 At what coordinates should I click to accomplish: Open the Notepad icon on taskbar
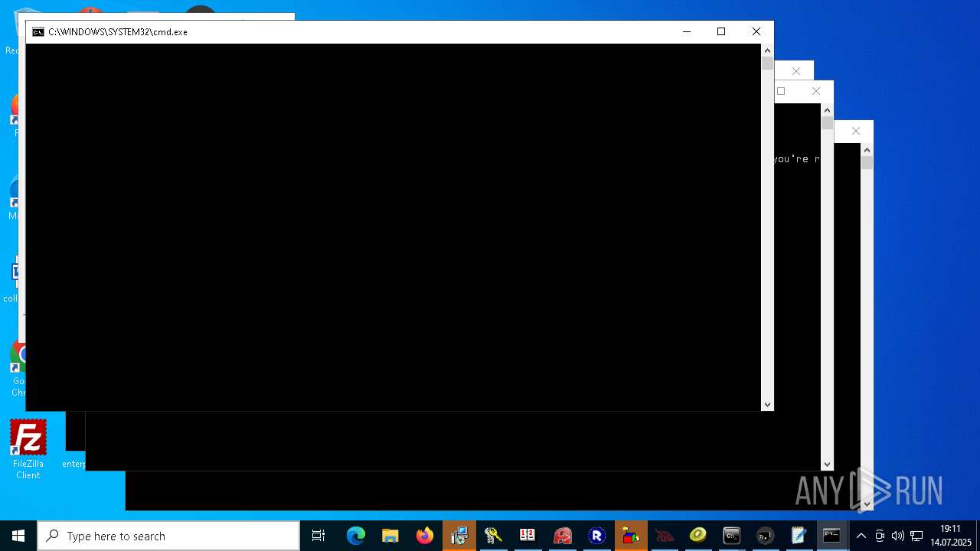(799, 536)
